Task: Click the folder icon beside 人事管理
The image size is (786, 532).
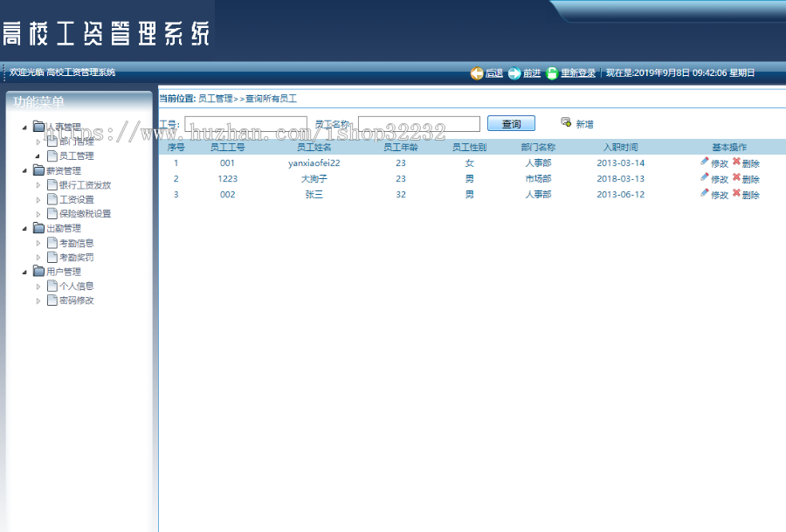Action: (39, 128)
